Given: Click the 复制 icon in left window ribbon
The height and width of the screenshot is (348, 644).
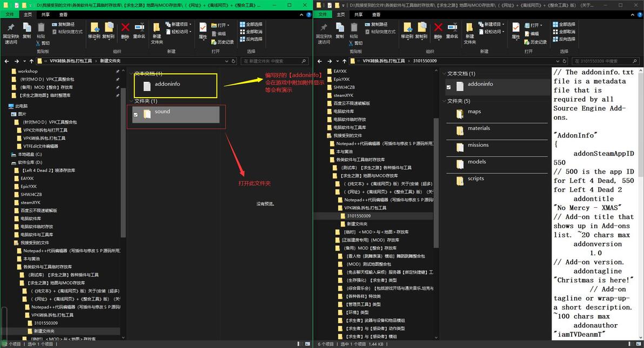Looking at the screenshot, I should (26, 28).
